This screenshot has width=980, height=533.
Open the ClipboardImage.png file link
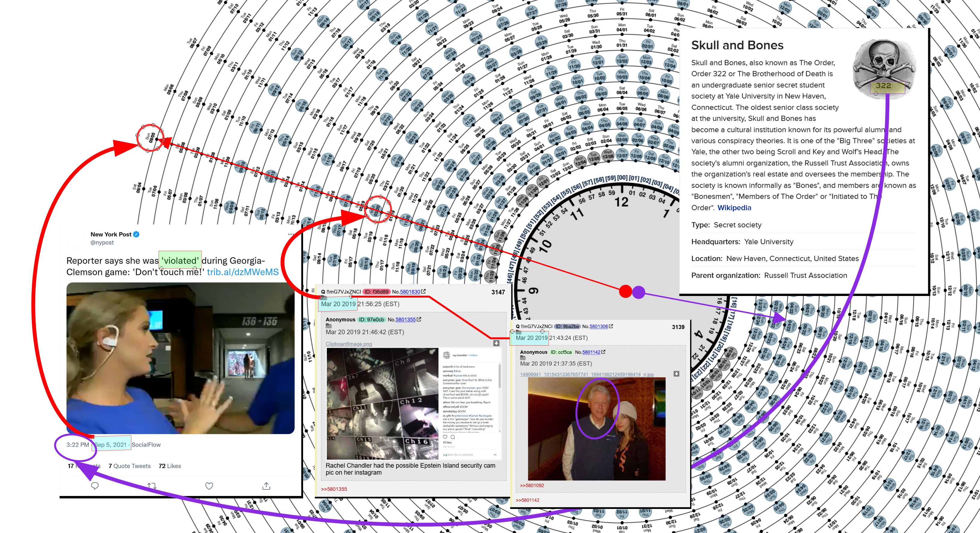pyautogui.click(x=349, y=344)
